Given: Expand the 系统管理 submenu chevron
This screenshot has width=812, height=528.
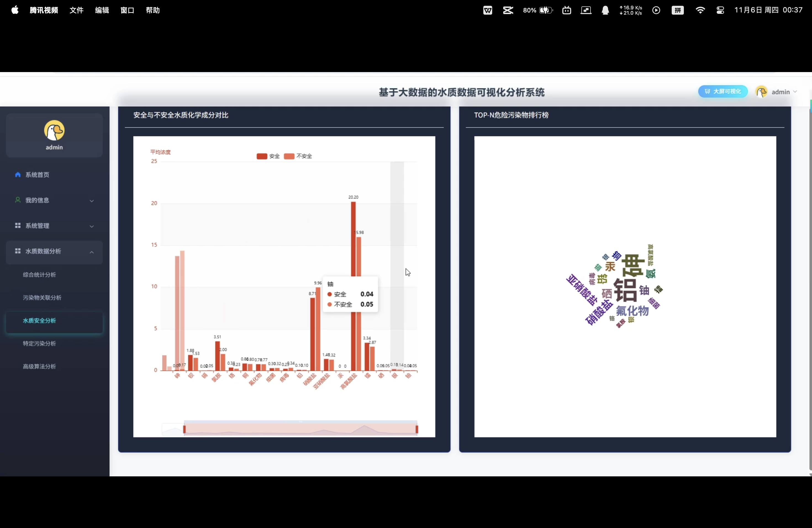Looking at the screenshot, I should (92, 226).
